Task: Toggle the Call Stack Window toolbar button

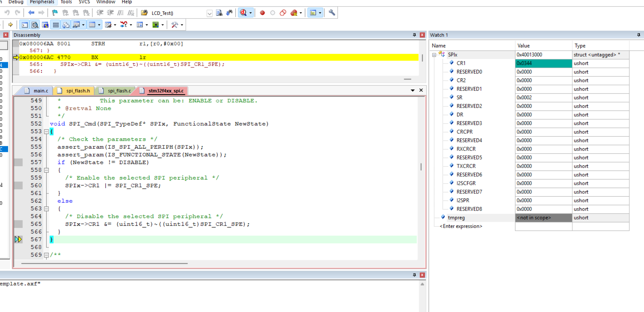Action: pyautogui.click(x=66, y=25)
